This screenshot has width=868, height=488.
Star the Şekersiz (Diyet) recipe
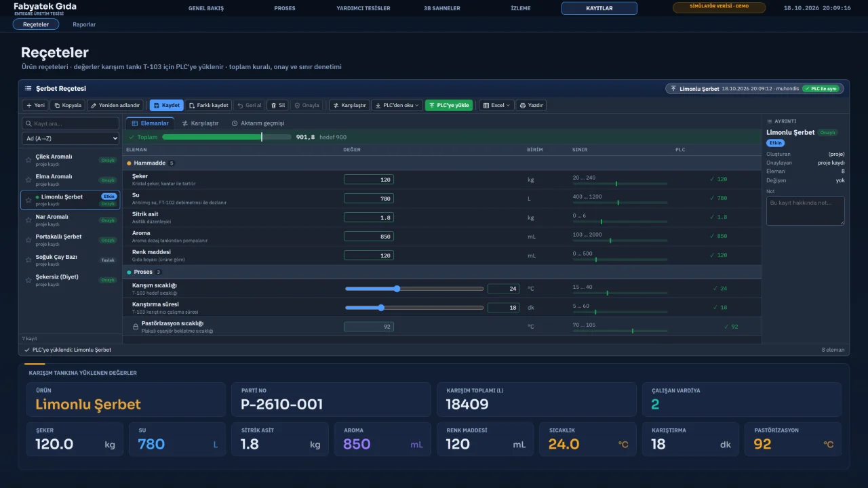[x=28, y=280]
